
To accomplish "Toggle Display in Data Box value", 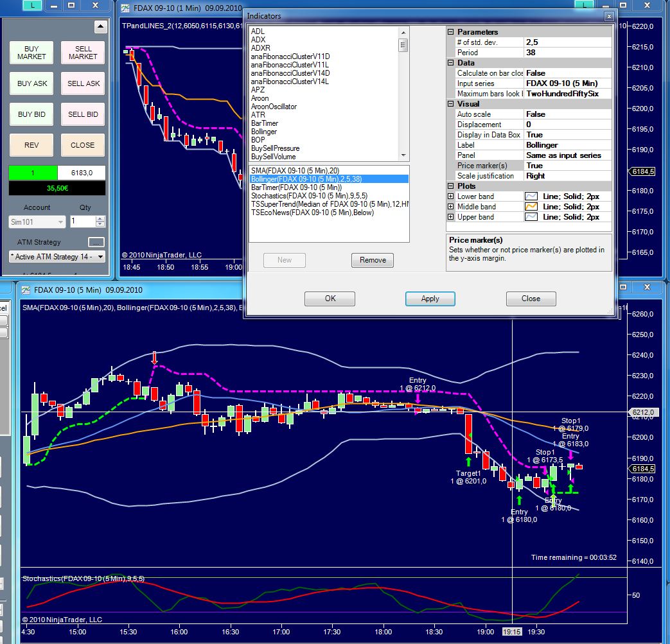I will pyautogui.click(x=567, y=135).
